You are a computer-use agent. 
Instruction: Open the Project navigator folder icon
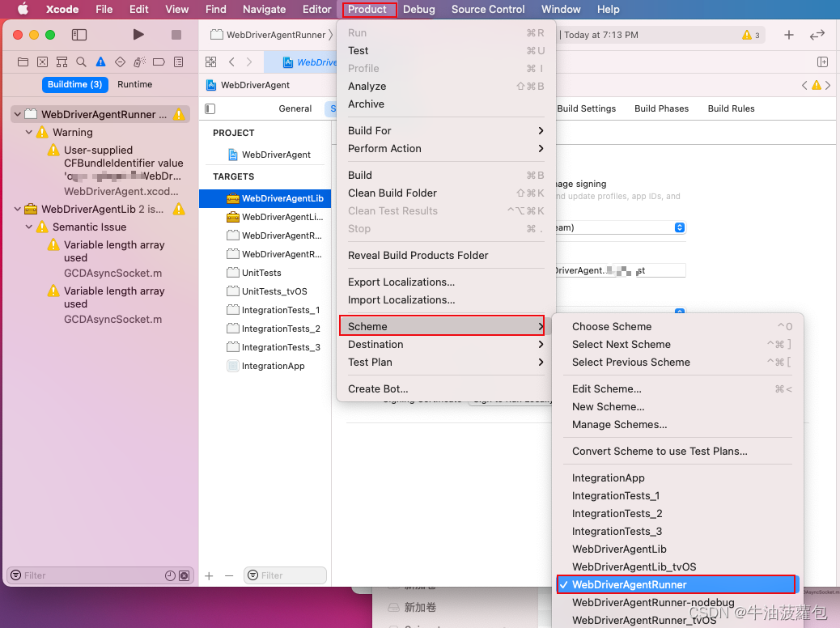point(23,62)
